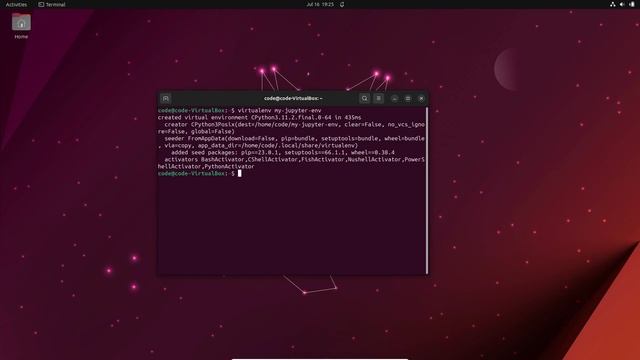
Task: Open the terminal search tool
Action: point(364,98)
